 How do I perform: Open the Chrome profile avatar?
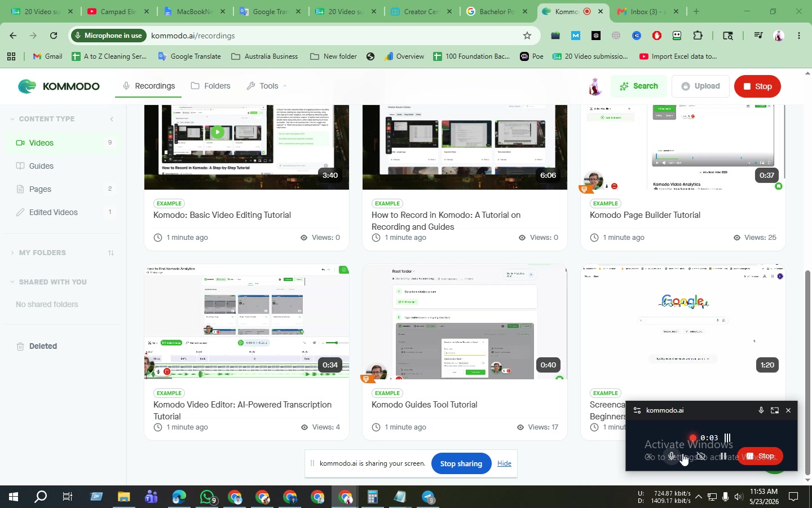click(x=779, y=36)
